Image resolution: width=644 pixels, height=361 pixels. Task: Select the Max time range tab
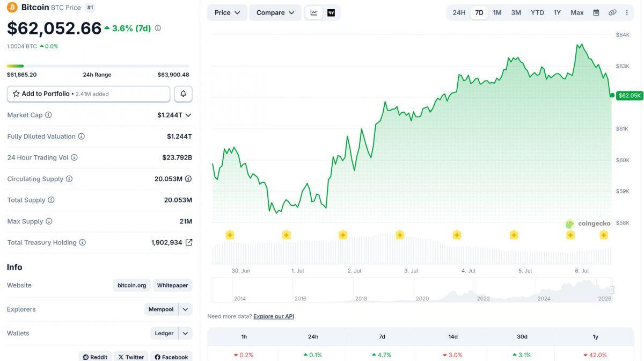577,12
